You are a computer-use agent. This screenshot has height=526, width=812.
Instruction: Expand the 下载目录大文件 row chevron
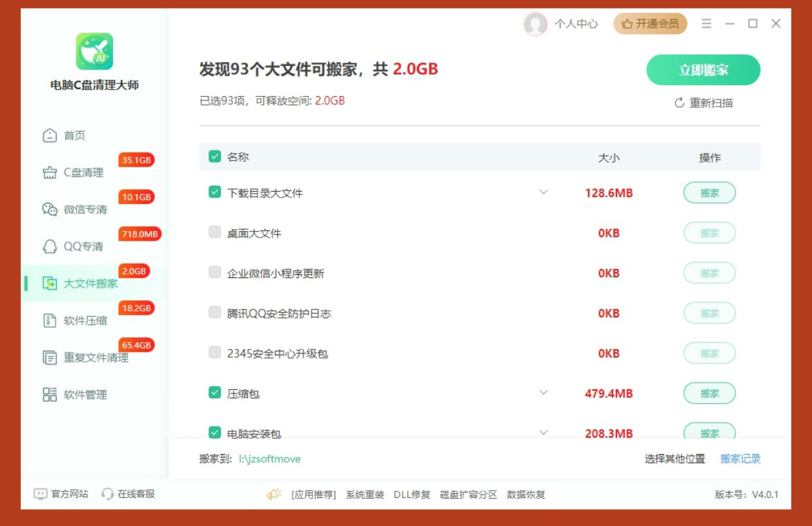tap(543, 192)
